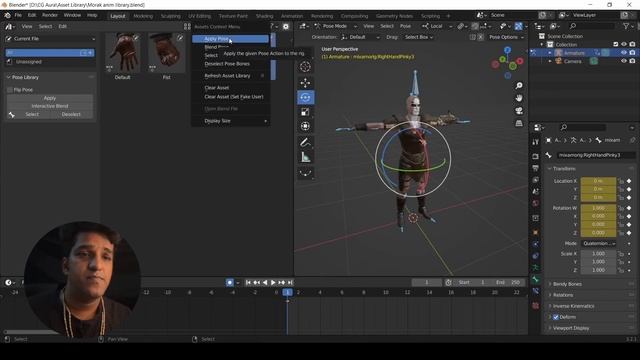The height and width of the screenshot is (360, 640).
Task: Select the Rotate tool in viewport toolbar
Action: 305,98
